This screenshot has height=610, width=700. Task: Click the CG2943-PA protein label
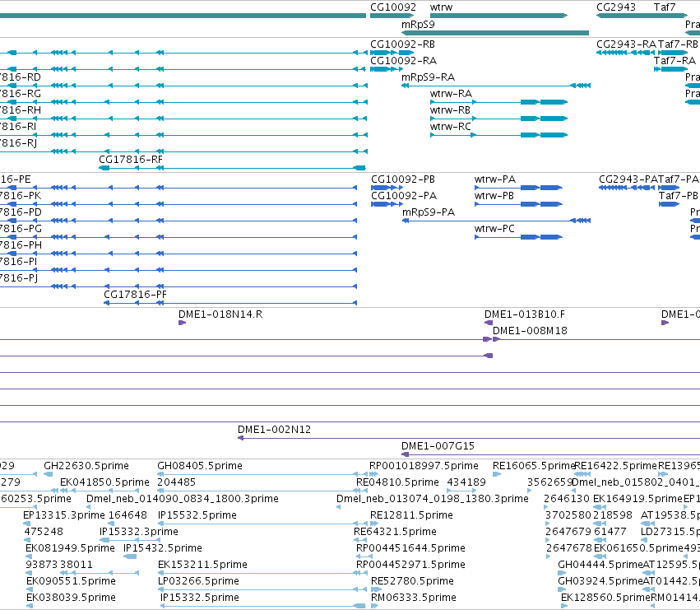click(x=628, y=179)
